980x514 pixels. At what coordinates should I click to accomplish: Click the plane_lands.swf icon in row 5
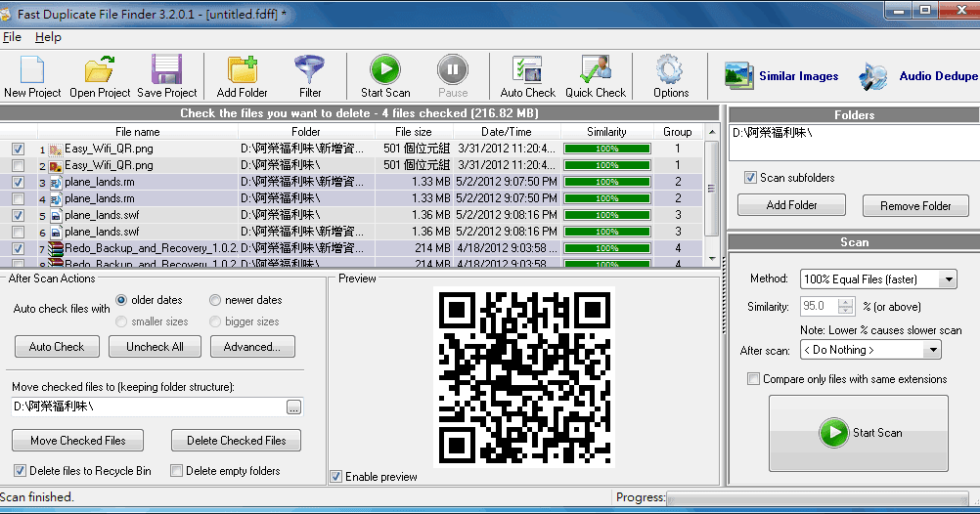point(56,215)
